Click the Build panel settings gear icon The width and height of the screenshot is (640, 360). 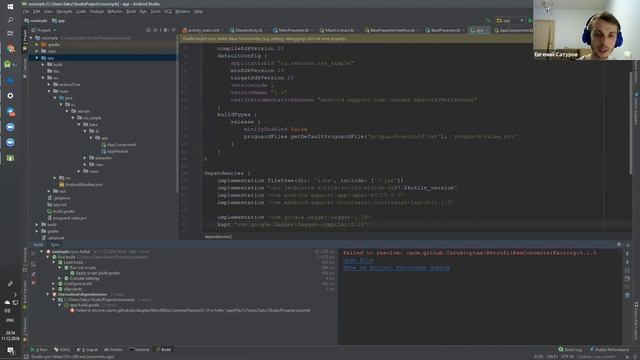pos(619,244)
